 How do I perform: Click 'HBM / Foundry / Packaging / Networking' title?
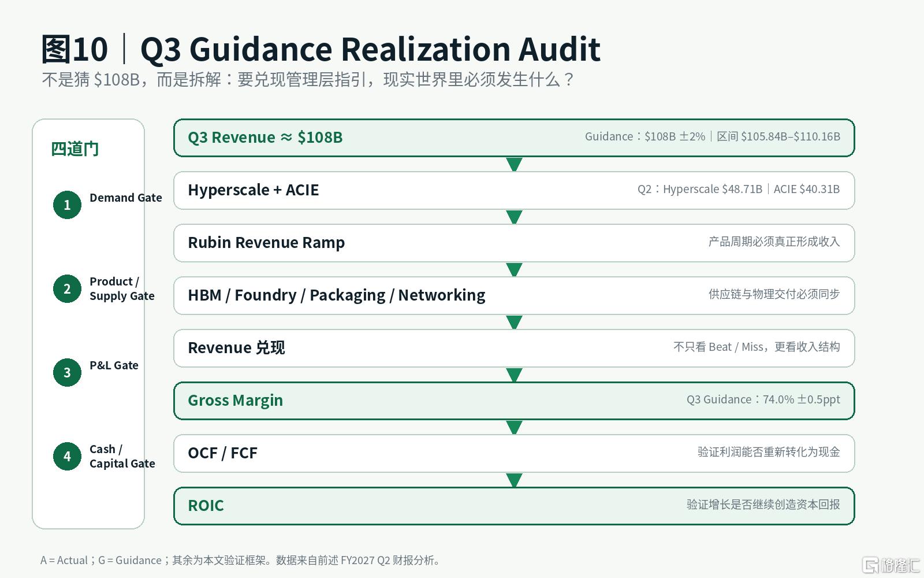coord(337,295)
